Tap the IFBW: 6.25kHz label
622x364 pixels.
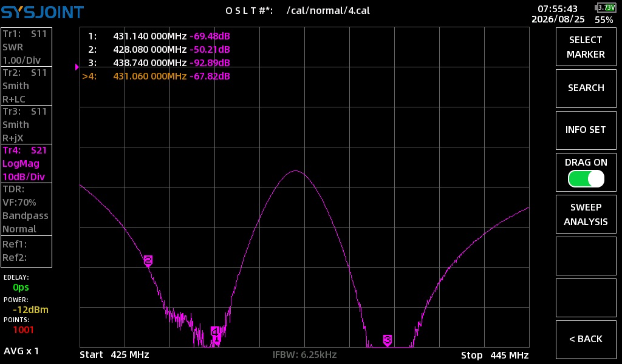click(x=305, y=355)
